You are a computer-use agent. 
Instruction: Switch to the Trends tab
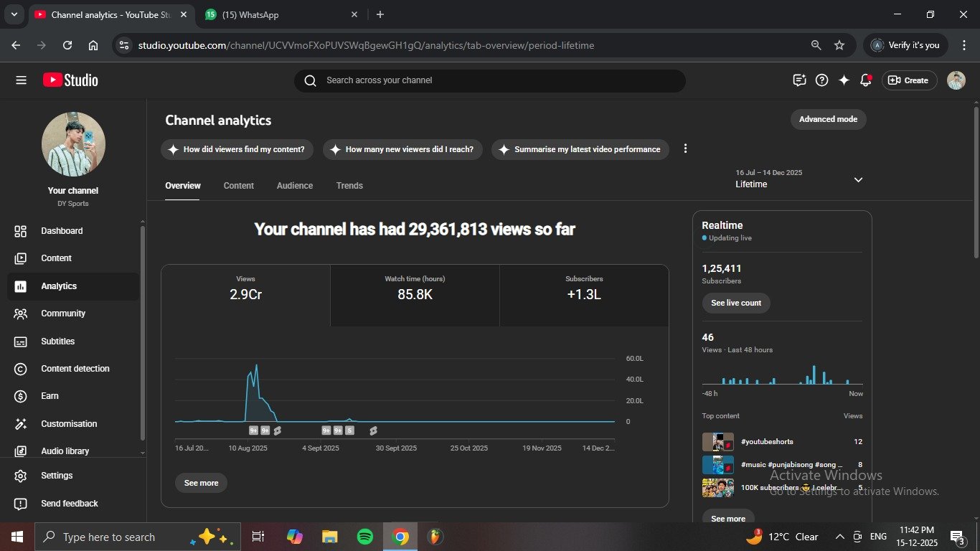[349, 186]
